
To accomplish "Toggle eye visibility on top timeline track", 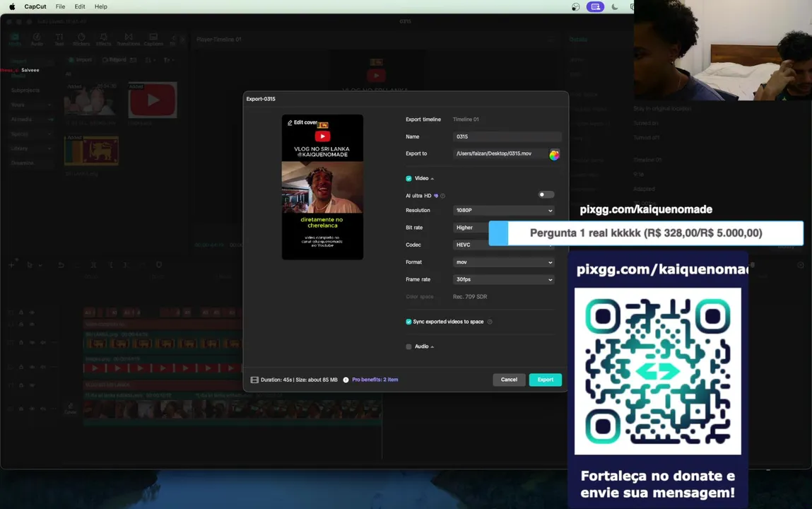I will point(32,312).
